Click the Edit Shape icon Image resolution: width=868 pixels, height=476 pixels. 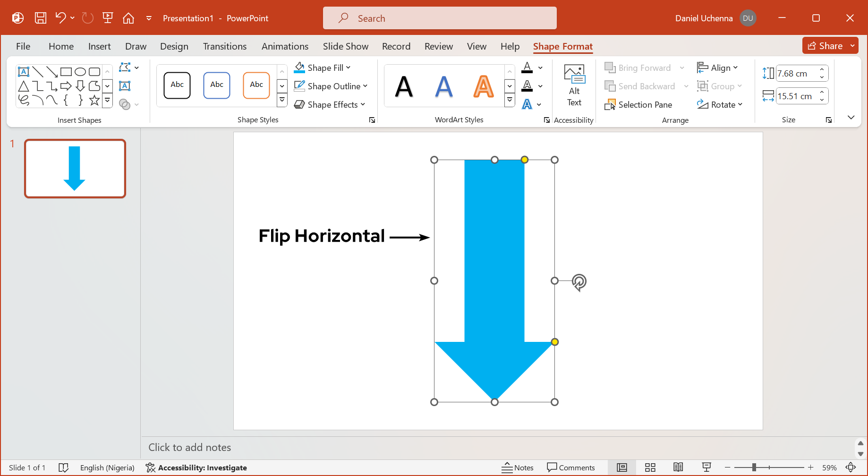(125, 68)
